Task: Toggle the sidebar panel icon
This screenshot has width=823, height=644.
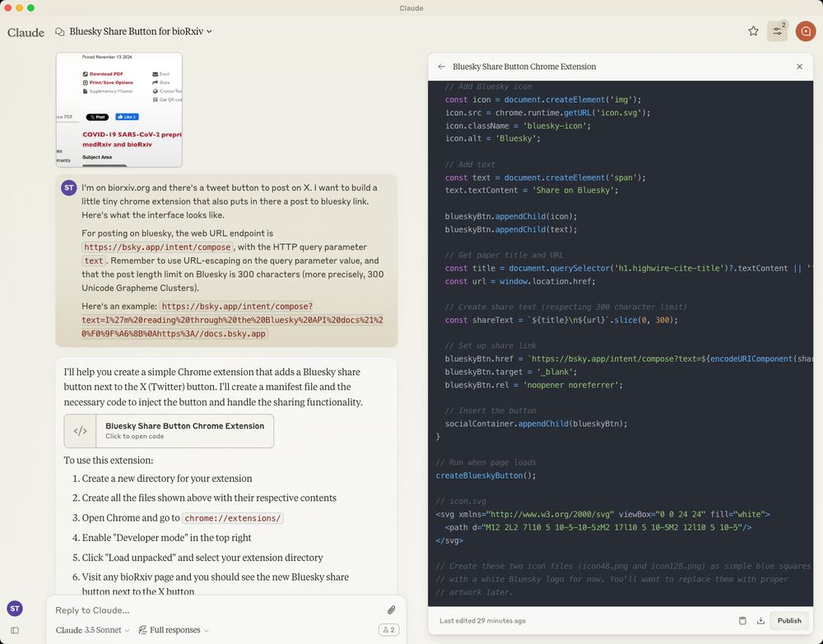Action: coord(15,630)
